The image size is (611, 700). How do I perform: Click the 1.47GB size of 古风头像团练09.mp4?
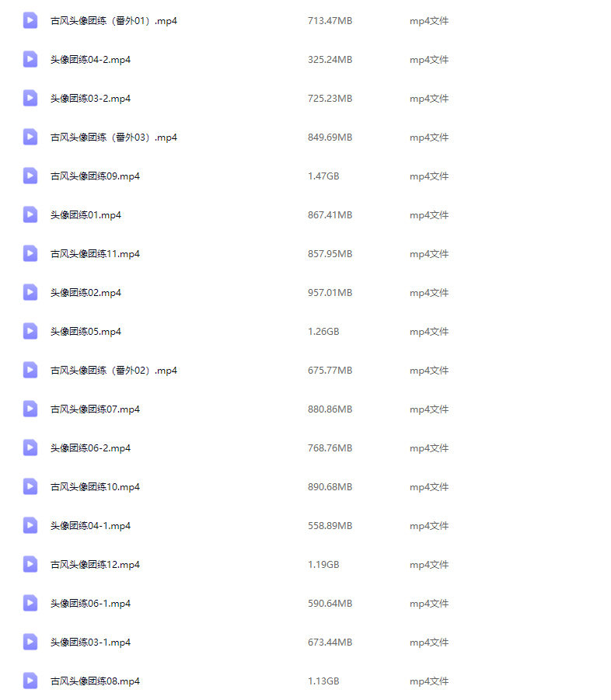[x=323, y=176]
